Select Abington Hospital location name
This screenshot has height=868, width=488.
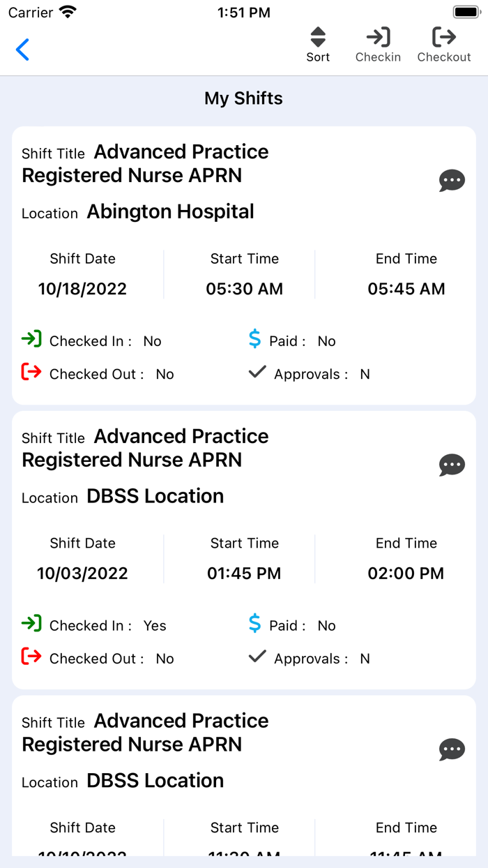pyautogui.click(x=170, y=211)
